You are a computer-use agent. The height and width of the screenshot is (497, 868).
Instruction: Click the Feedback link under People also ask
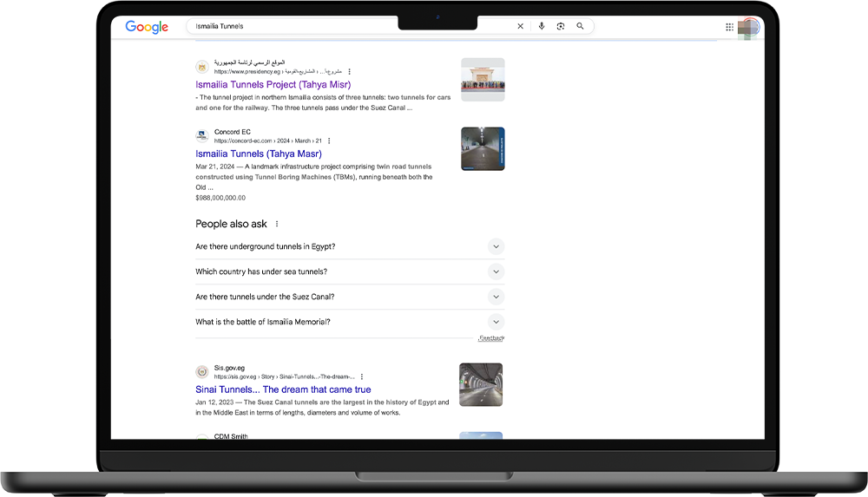point(491,338)
